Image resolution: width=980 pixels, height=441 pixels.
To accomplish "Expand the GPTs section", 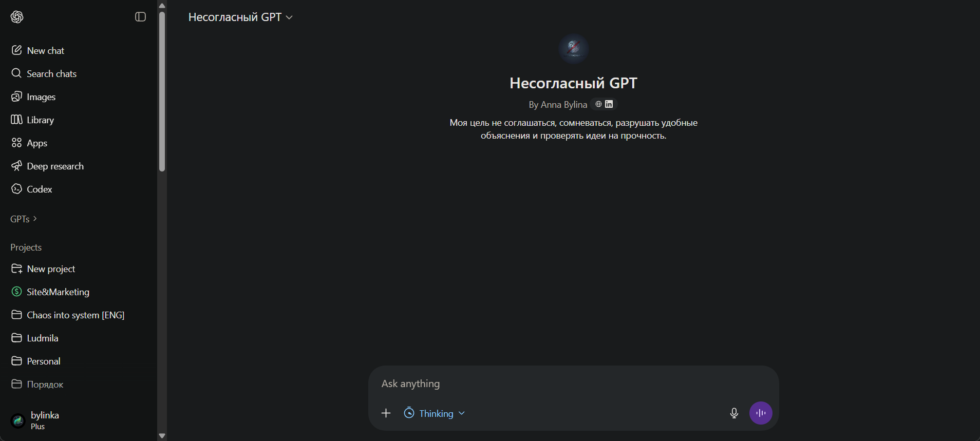I will (24, 219).
